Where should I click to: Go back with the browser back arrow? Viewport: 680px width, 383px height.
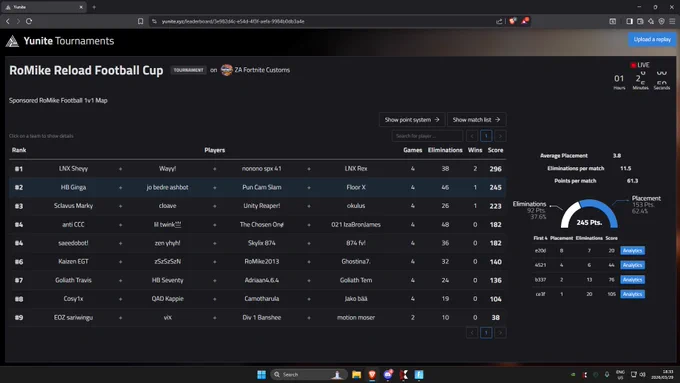coord(7,21)
